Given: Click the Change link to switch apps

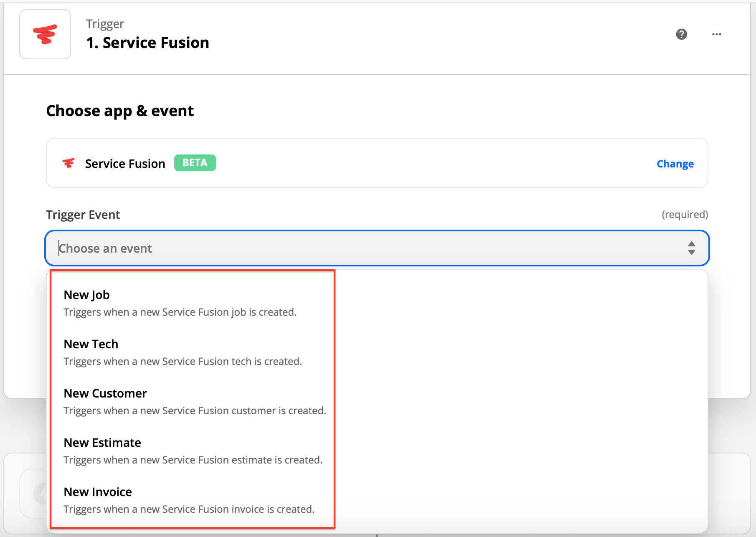Looking at the screenshot, I should 675,164.
